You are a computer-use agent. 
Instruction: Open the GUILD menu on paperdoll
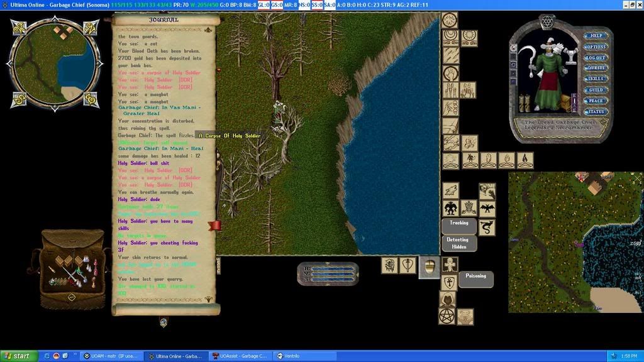tap(596, 89)
